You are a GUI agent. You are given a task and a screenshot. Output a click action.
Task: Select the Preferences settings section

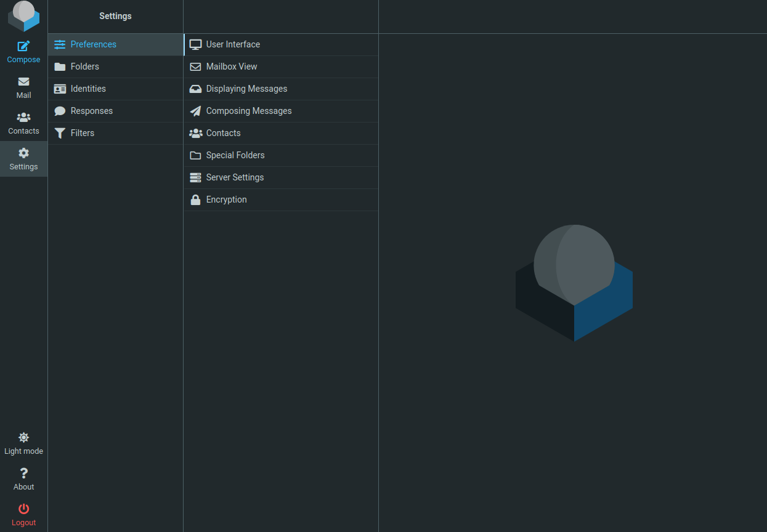[93, 44]
